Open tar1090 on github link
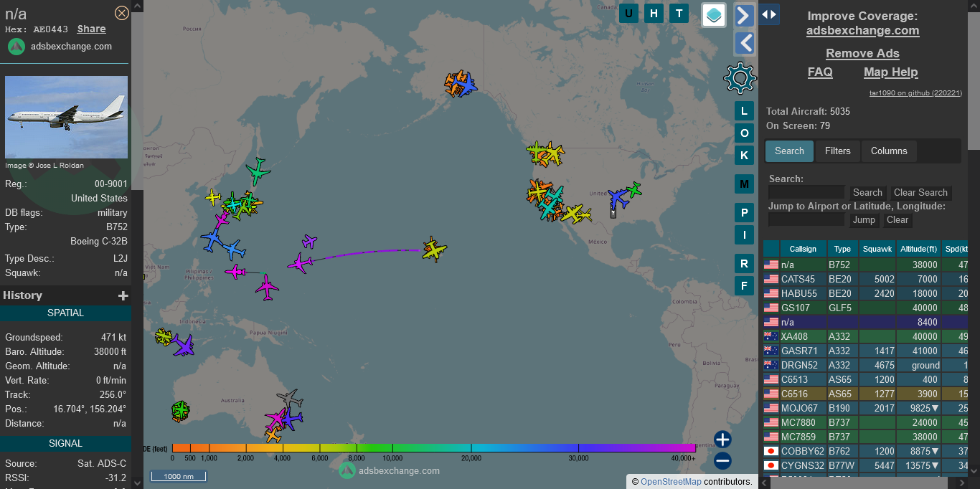This screenshot has height=489, width=980. (x=915, y=92)
